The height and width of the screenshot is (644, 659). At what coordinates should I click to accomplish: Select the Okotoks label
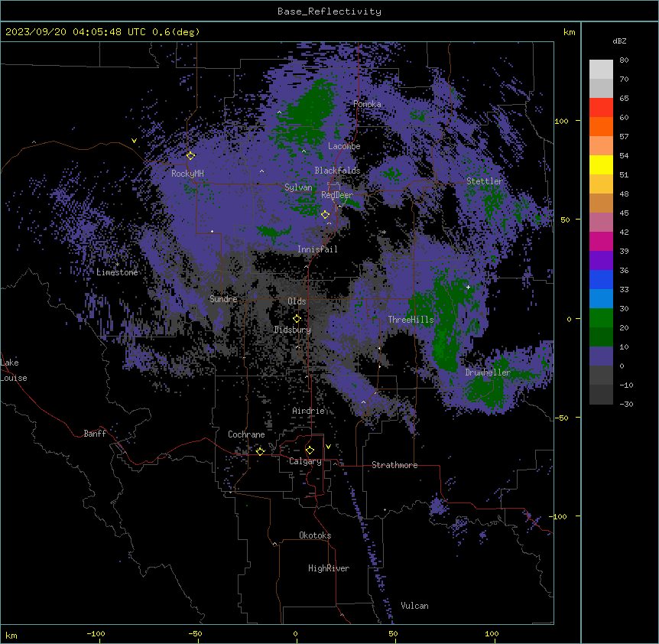pyautogui.click(x=315, y=535)
